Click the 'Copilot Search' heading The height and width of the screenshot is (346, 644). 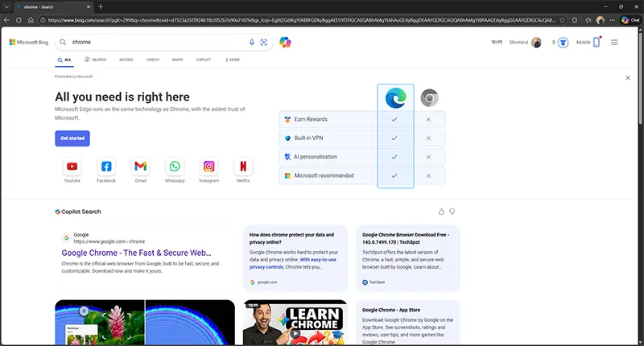[x=81, y=212]
